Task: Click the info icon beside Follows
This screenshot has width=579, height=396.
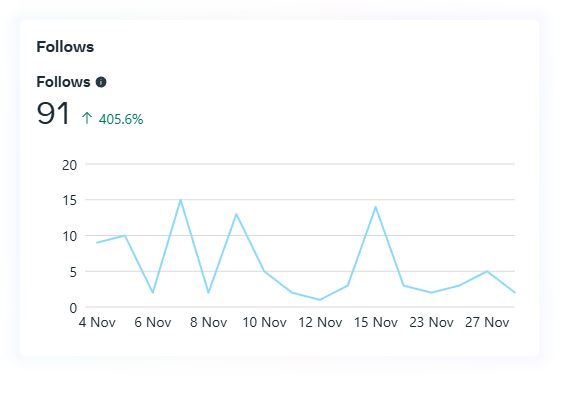Action: [x=101, y=82]
